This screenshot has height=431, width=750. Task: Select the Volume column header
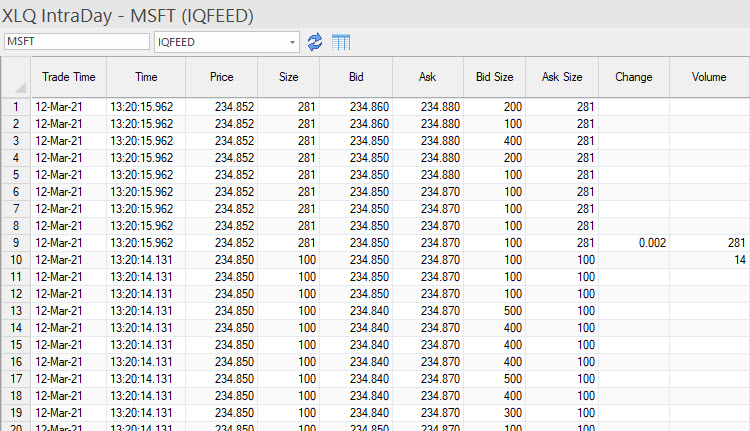coord(708,77)
